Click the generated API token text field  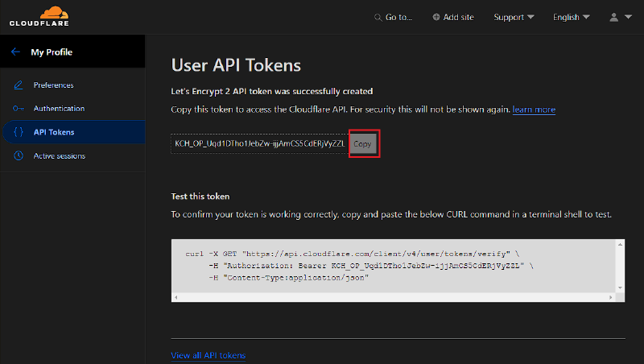tap(259, 144)
